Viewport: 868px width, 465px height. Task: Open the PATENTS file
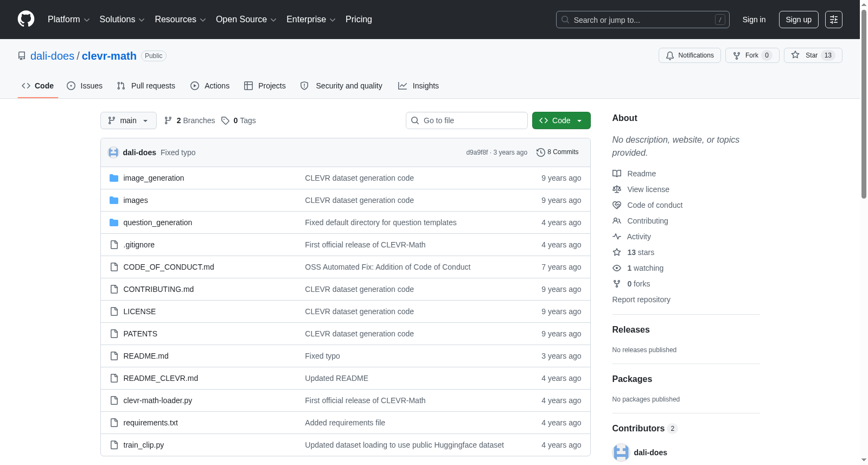(x=141, y=334)
